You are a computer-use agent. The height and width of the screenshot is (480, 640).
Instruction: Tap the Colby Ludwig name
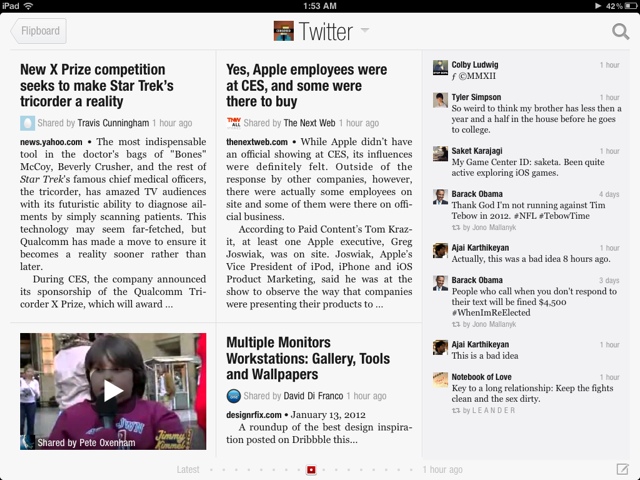(475, 64)
